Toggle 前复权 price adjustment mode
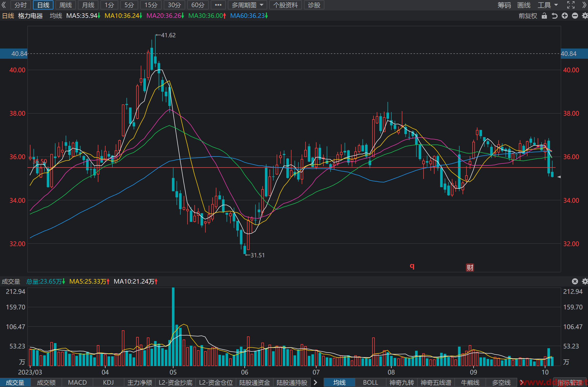The height and width of the screenshot is (387, 588). click(528, 16)
